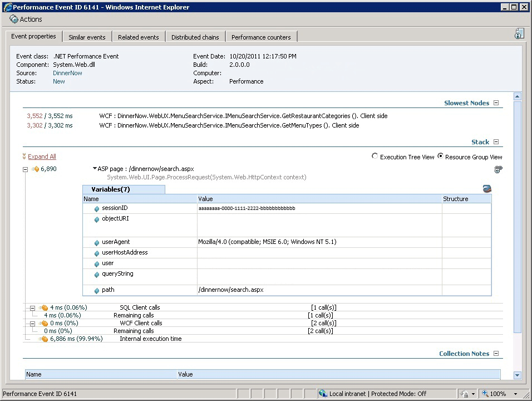Switch to the Similar events tab
532x401 pixels.
tap(87, 37)
